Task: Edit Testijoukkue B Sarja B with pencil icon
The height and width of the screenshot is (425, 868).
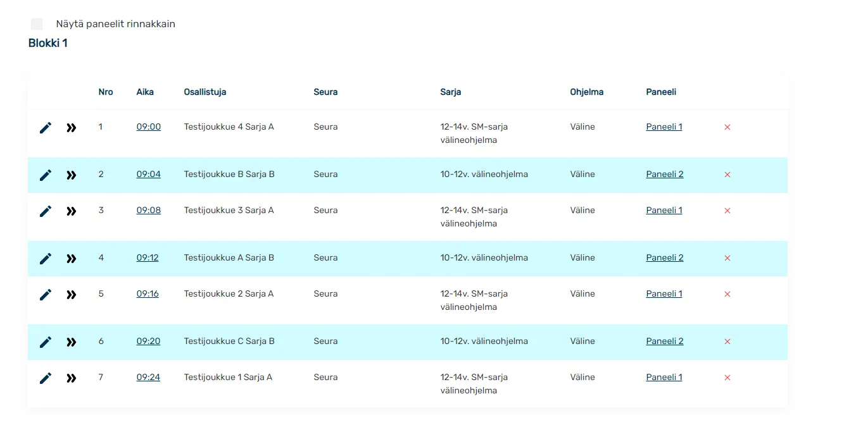Action: click(46, 175)
